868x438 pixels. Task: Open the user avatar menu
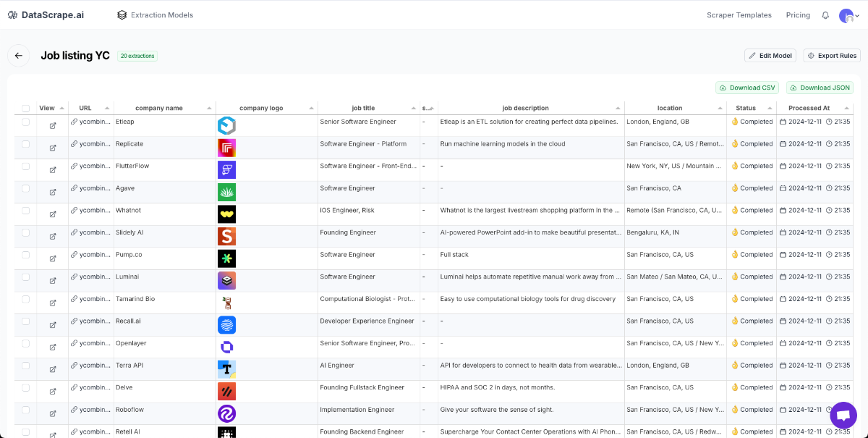(x=849, y=15)
